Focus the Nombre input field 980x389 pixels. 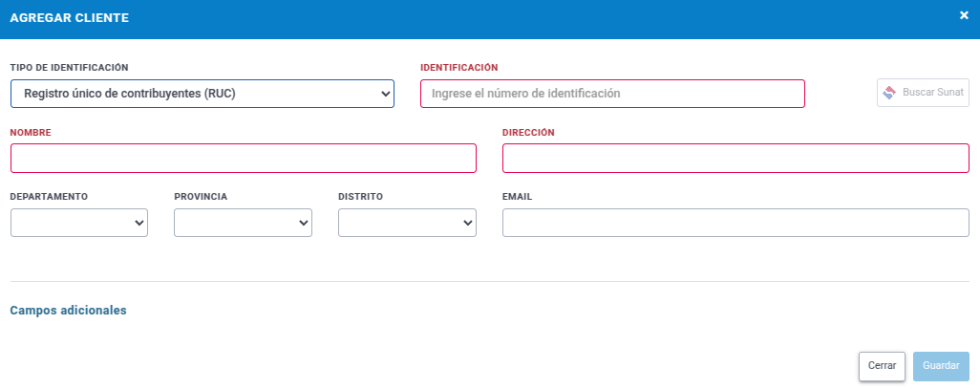[x=244, y=159]
